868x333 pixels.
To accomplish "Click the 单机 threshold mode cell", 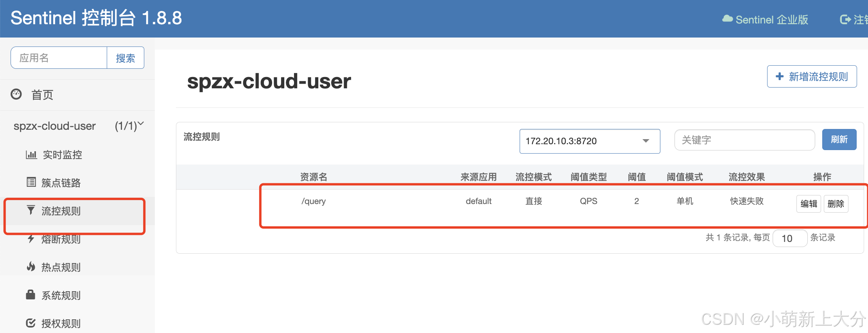I will [x=685, y=201].
